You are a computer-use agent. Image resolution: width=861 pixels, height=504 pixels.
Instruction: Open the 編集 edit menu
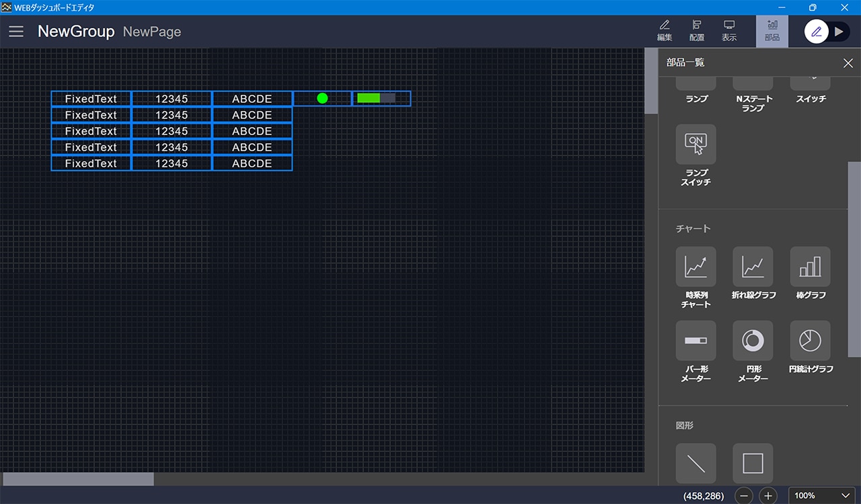click(x=664, y=31)
